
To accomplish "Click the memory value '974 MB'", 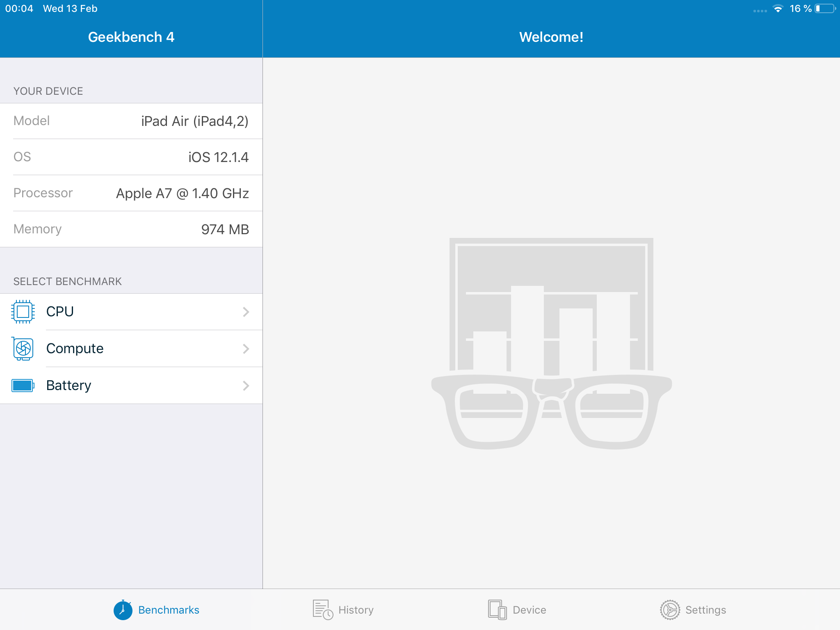I will tap(225, 229).
